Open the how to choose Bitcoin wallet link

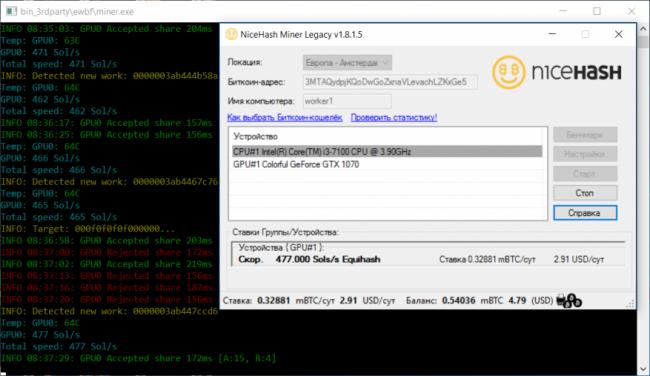point(284,117)
